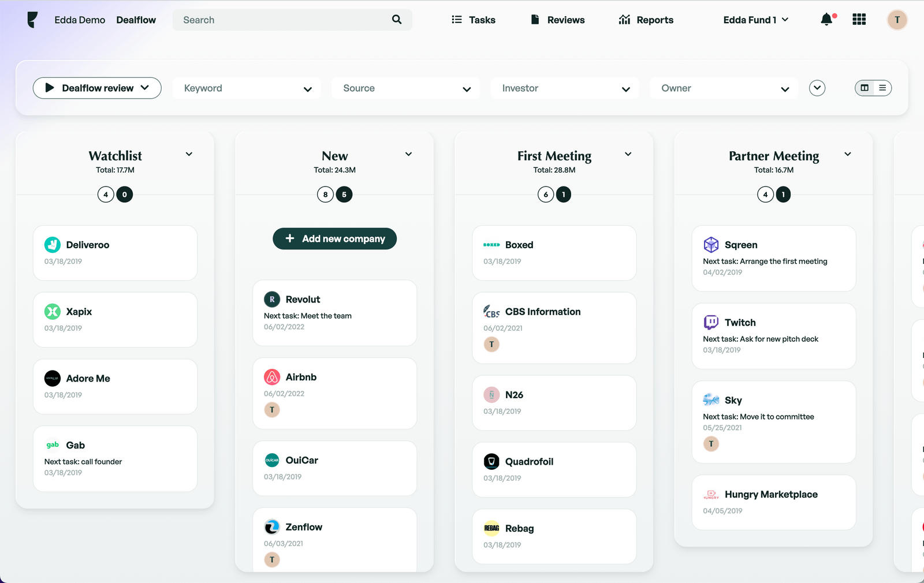Screen dimensions: 924x583
Task: Click the Add new company button
Action: tap(334, 238)
